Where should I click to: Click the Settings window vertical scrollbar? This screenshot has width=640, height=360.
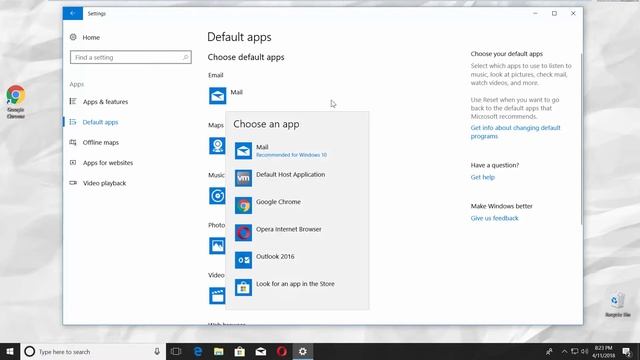click(x=581, y=139)
